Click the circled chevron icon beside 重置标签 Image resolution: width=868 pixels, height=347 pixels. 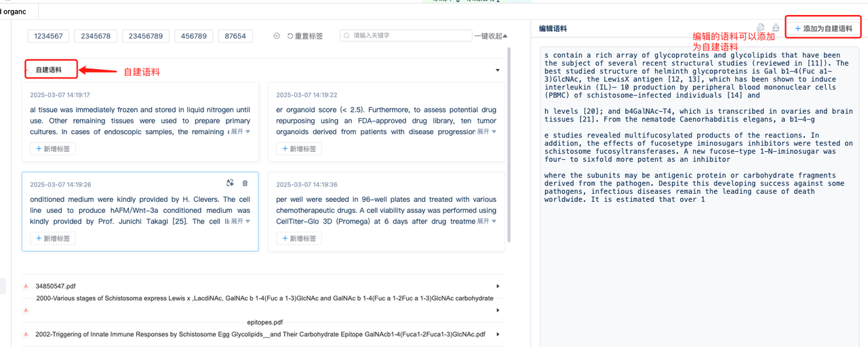(x=277, y=36)
